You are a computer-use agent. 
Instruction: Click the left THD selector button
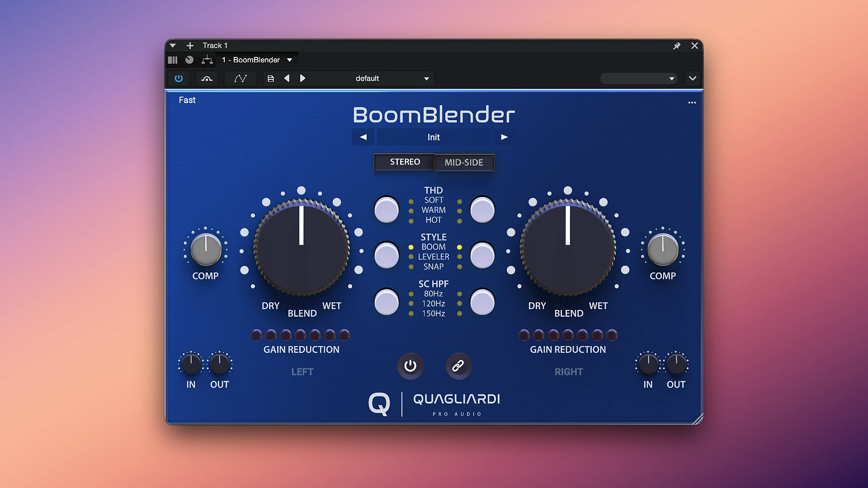click(x=387, y=210)
